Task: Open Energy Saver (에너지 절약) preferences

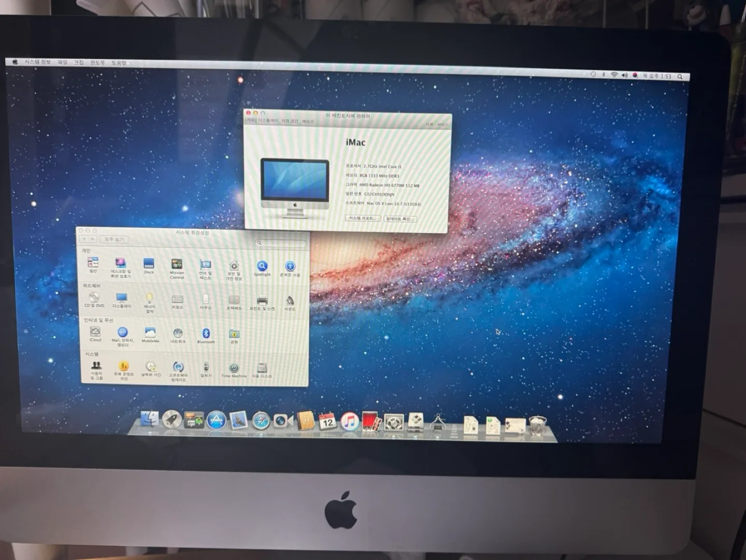Action: coord(150,303)
